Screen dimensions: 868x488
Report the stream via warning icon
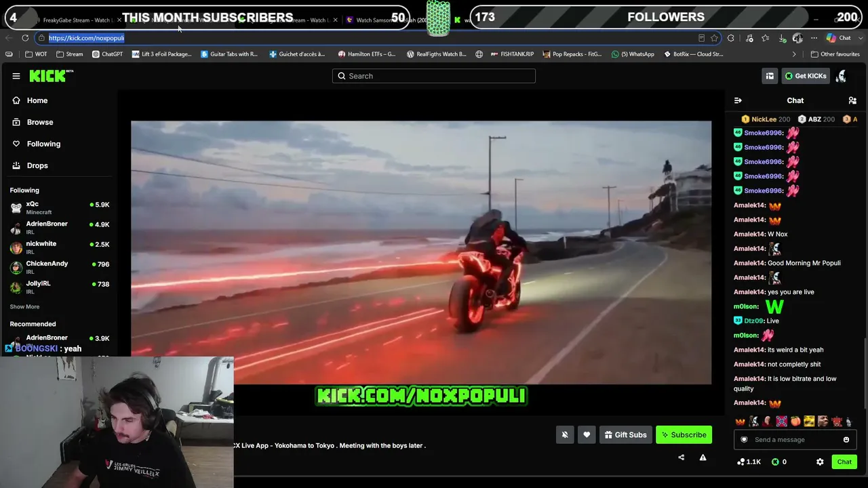[x=703, y=457]
